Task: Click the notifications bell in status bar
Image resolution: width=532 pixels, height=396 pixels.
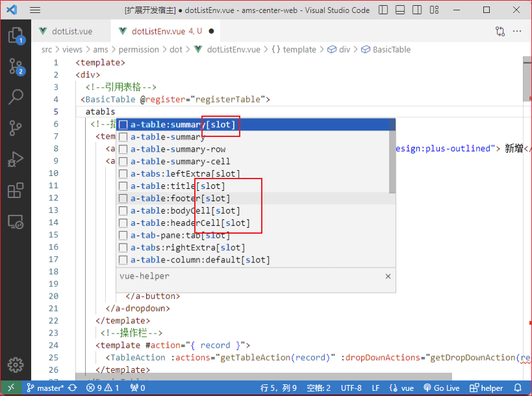Action: [518, 388]
